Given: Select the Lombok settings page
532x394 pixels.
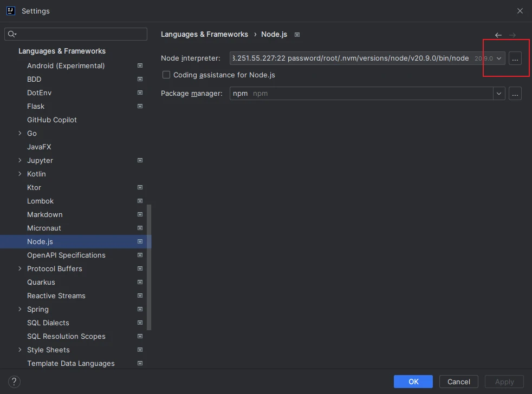Looking at the screenshot, I should pyautogui.click(x=41, y=201).
